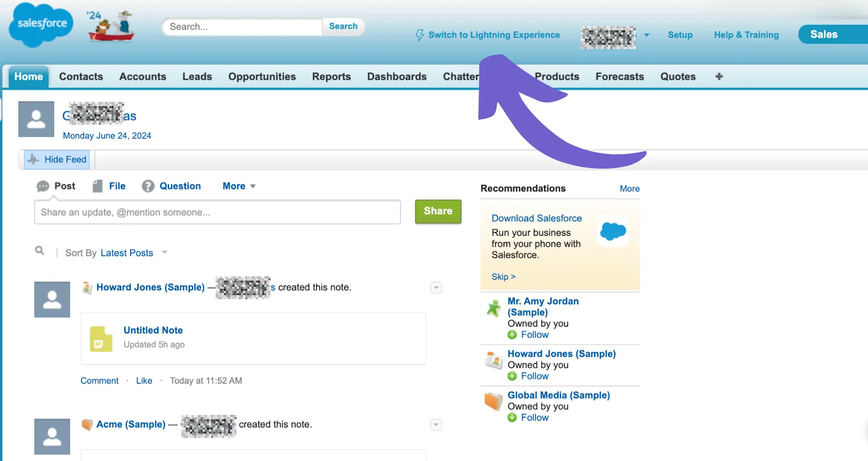Image resolution: width=868 pixels, height=461 pixels.
Task: Open the Acme post actions dropdown
Action: coord(436,425)
